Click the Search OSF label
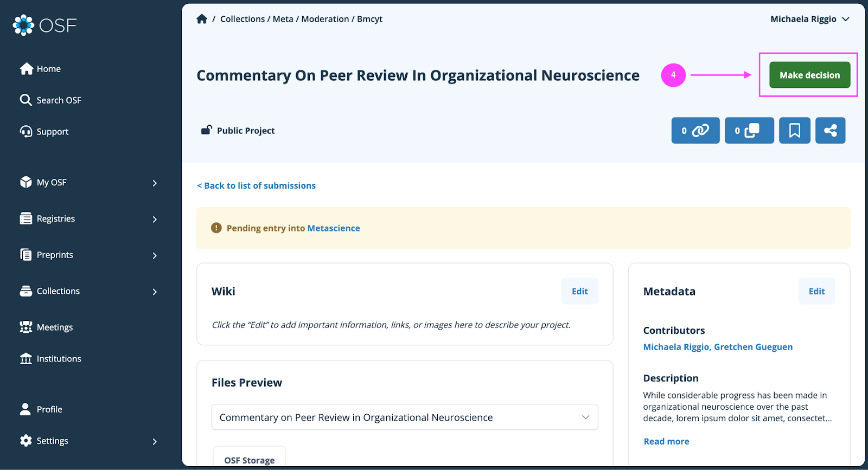Viewport: 868px width, 470px height. coord(59,100)
